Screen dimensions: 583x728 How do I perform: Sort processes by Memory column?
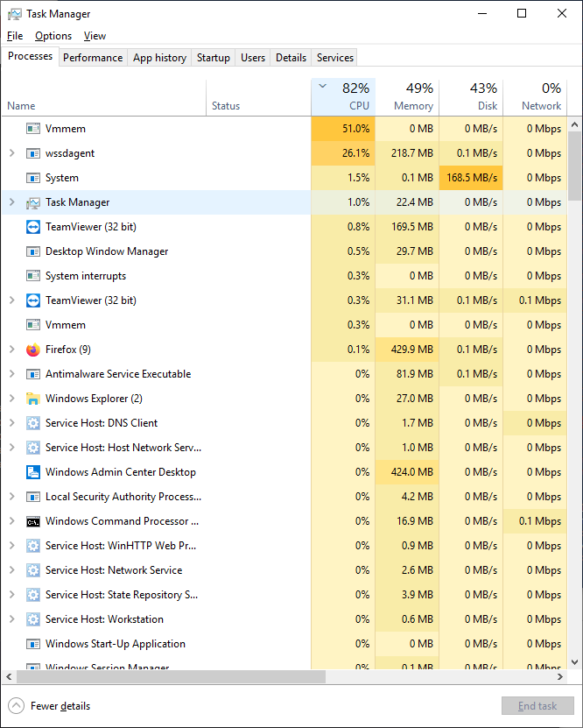pos(412,96)
